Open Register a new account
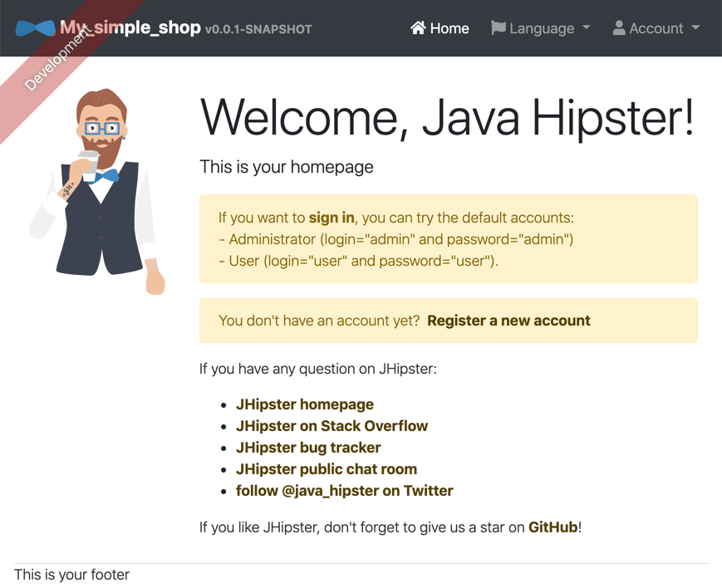Image resolution: width=722 pixels, height=588 pixels. [508, 320]
